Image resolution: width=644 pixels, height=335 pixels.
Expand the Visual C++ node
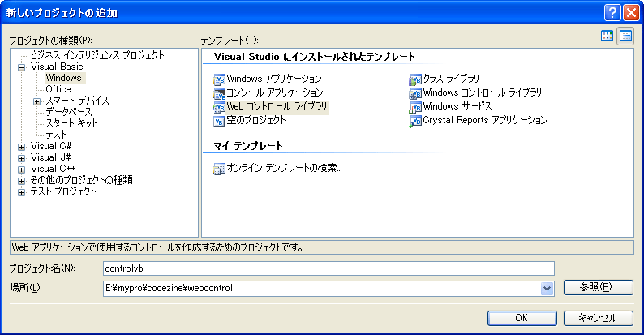point(21,170)
